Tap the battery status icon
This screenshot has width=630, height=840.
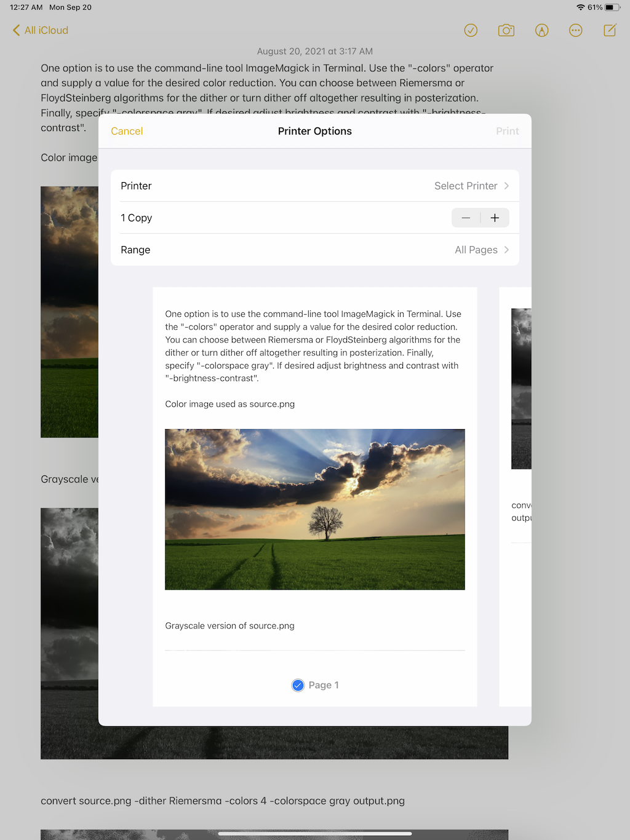point(613,7)
